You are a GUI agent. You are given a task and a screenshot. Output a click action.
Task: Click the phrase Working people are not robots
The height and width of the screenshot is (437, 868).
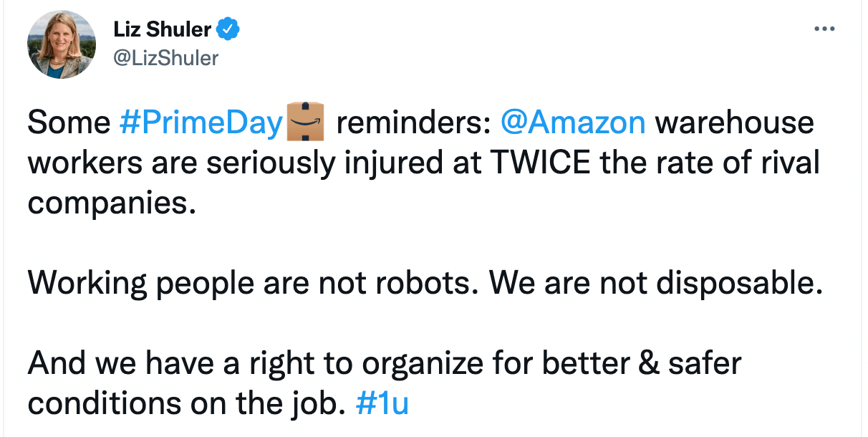[251, 282]
